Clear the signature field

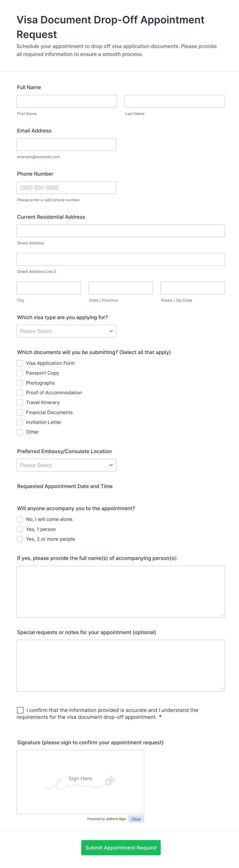136,819
